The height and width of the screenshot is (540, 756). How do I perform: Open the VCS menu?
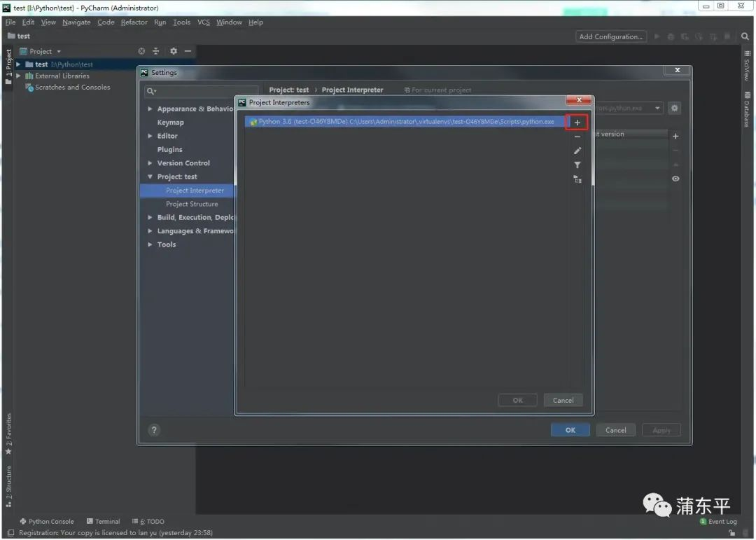tap(203, 22)
